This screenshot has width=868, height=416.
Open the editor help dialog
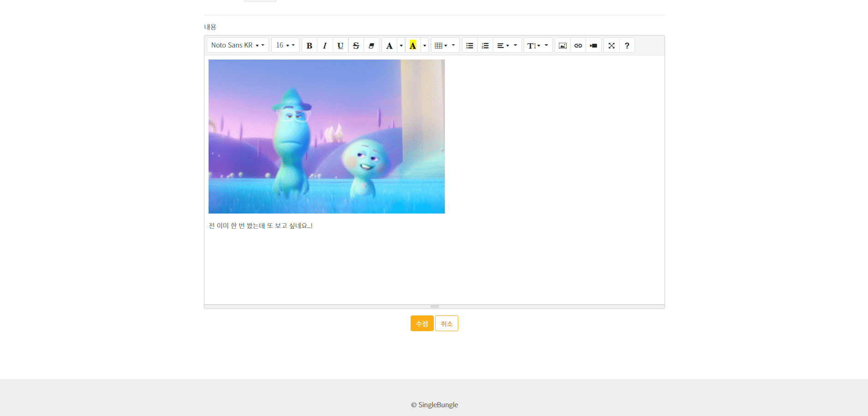[x=627, y=45]
